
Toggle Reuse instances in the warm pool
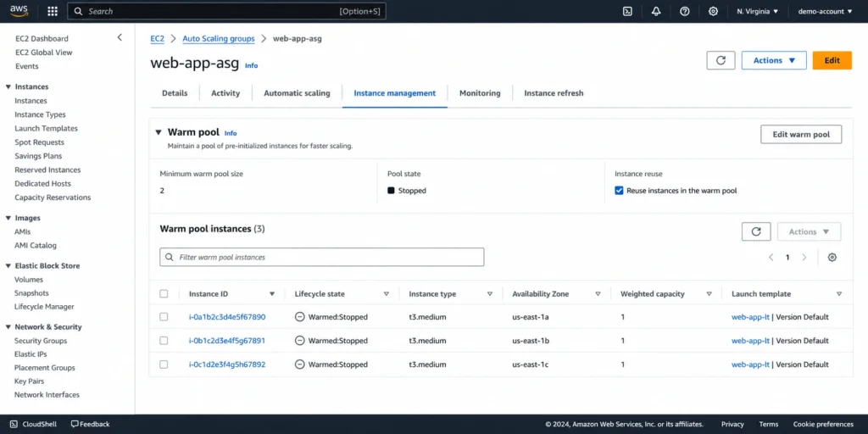pyautogui.click(x=619, y=191)
